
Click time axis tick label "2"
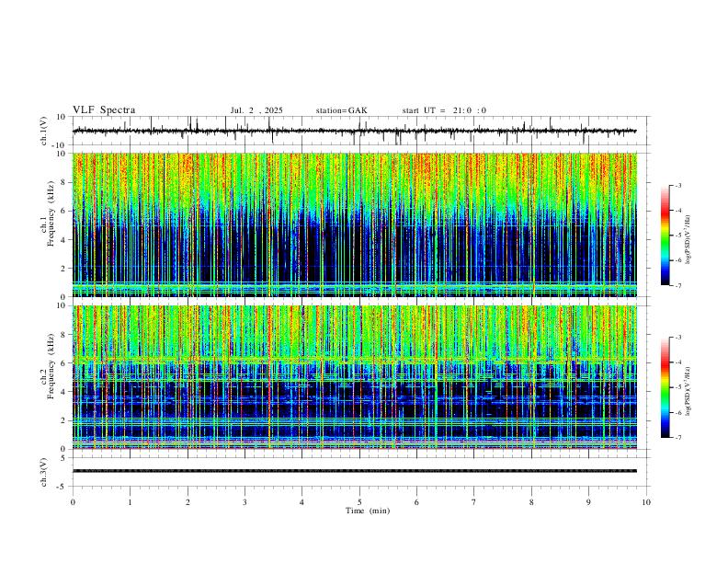188,502
